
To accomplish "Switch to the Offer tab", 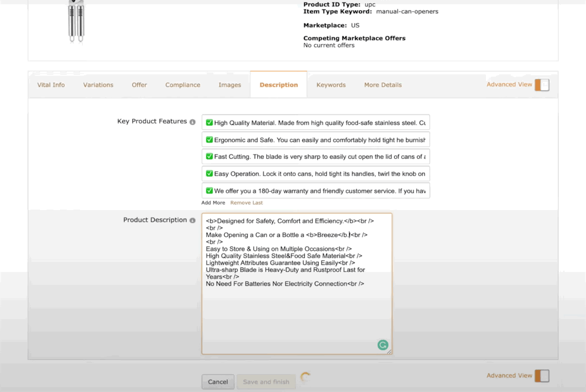I will click(139, 85).
